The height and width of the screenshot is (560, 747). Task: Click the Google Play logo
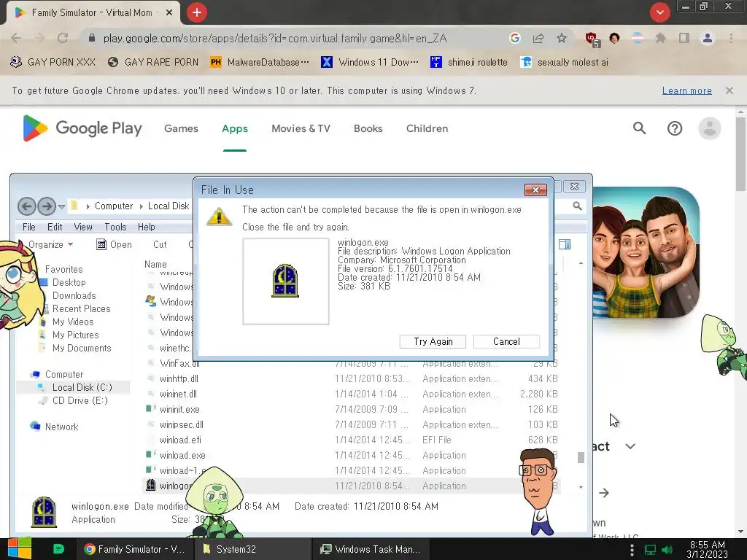pos(82,128)
